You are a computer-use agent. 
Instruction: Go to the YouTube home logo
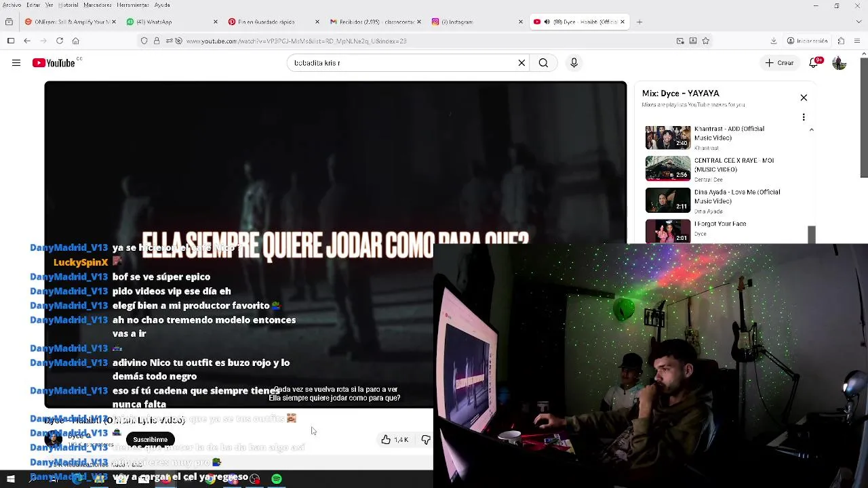pos(54,63)
